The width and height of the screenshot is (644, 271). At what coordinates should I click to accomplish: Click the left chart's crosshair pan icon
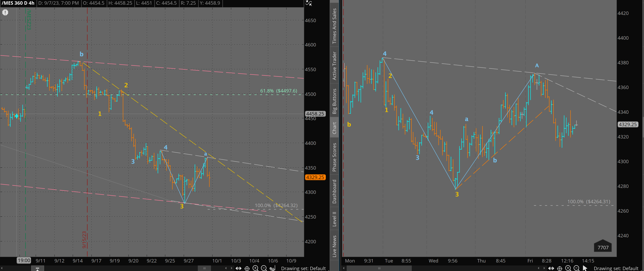tap(247, 268)
